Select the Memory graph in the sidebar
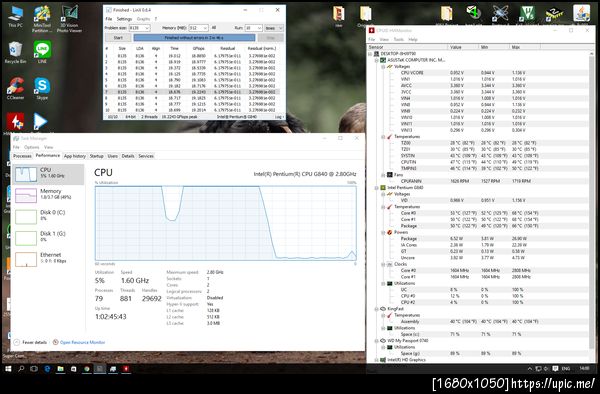600x394 pixels. pos(48,195)
